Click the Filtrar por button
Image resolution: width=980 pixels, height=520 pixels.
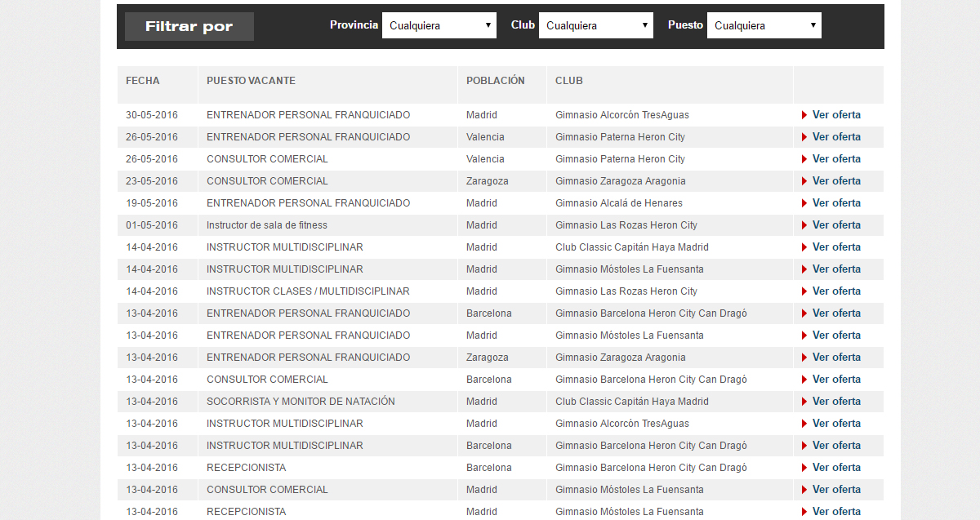(x=189, y=26)
